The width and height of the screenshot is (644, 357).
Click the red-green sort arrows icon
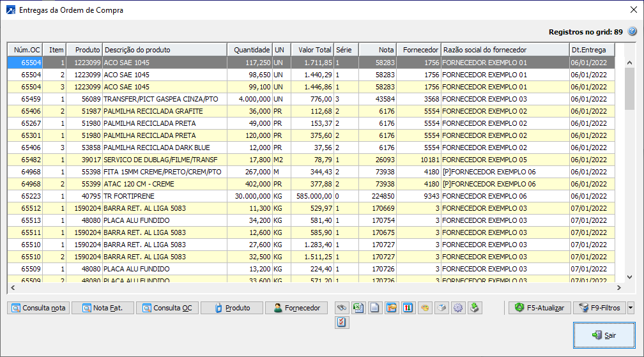click(x=408, y=308)
